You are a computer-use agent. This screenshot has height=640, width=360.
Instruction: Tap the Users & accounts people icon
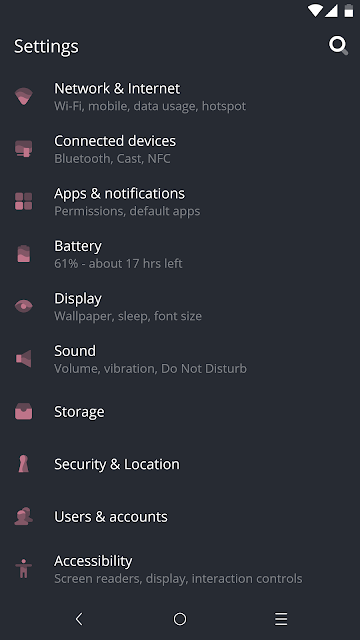[24, 516]
